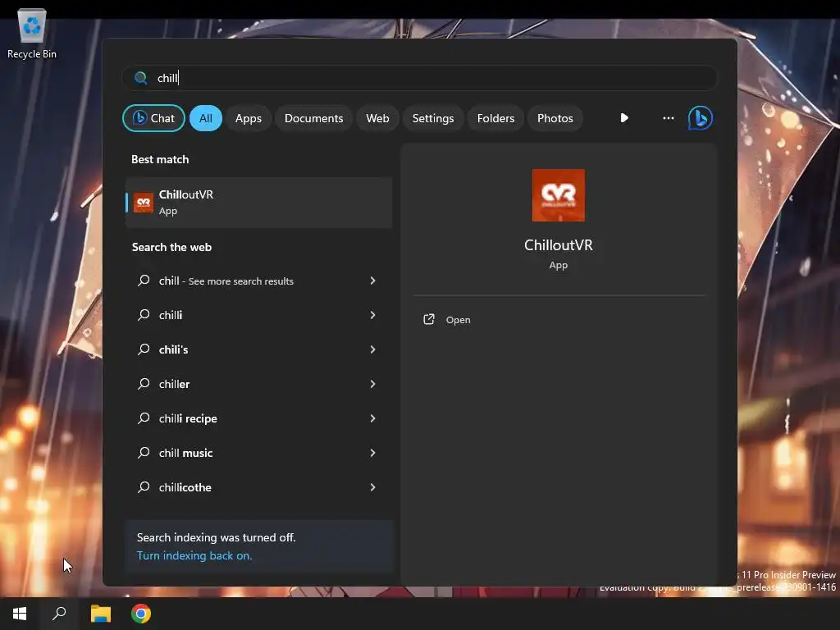Switch to the Documents filter tab
This screenshot has height=630, width=840.
tap(313, 118)
